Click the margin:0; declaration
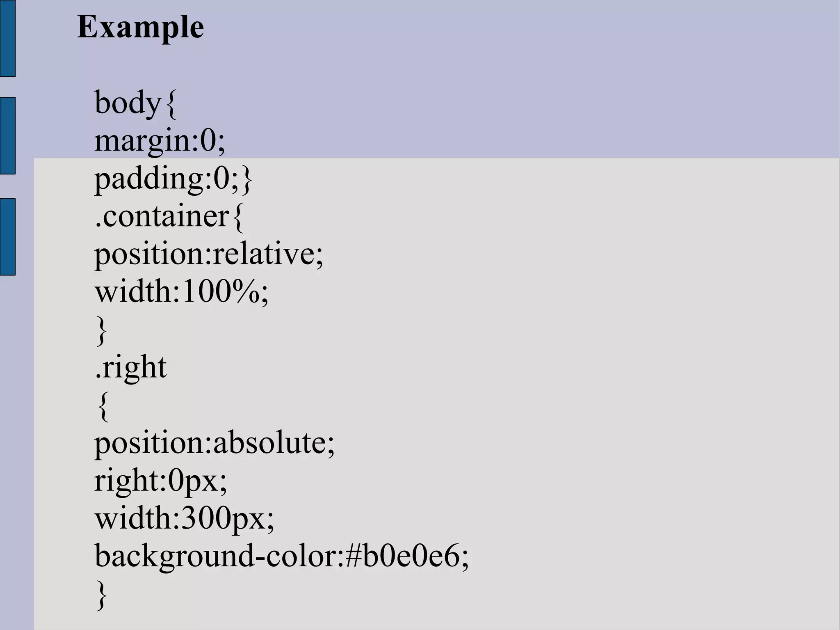 (x=160, y=142)
